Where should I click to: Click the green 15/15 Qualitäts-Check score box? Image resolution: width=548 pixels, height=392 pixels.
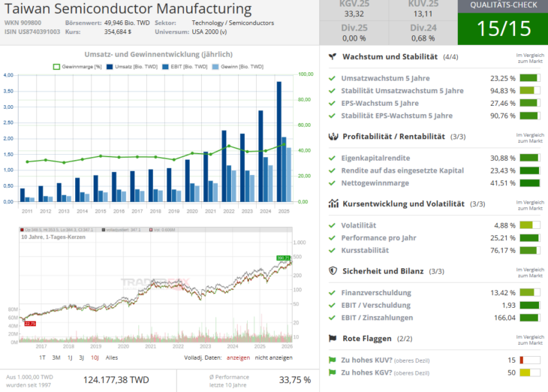point(502,29)
